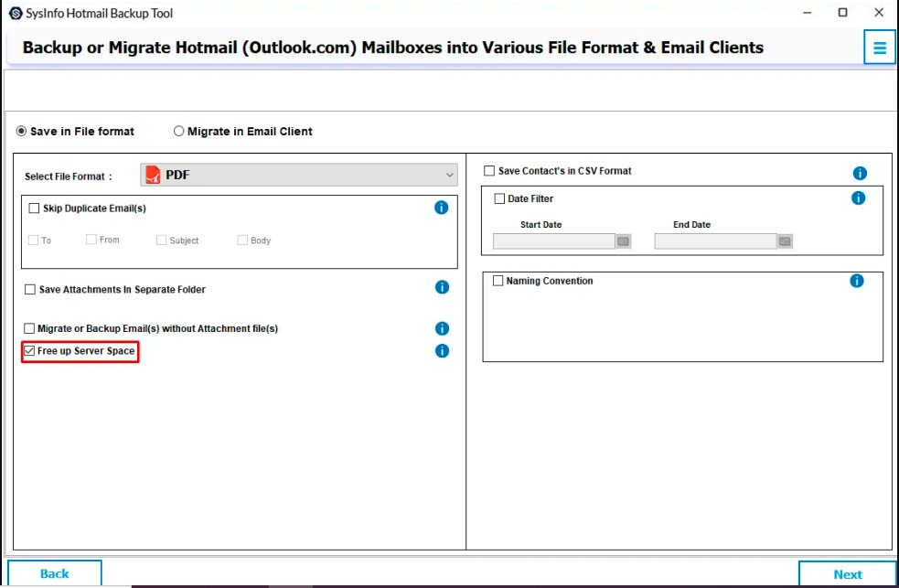
Task: Click the 'End Date' label
Action: [691, 225]
